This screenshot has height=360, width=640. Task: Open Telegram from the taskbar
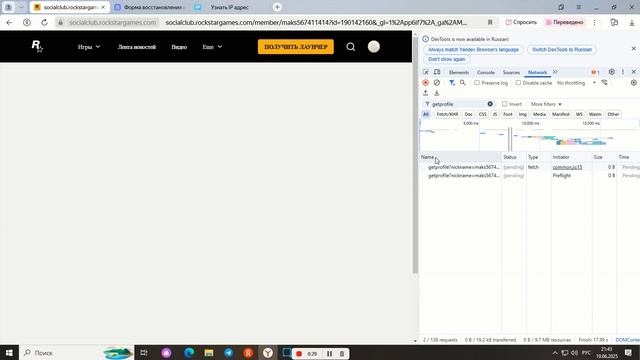pyautogui.click(x=229, y=353)
